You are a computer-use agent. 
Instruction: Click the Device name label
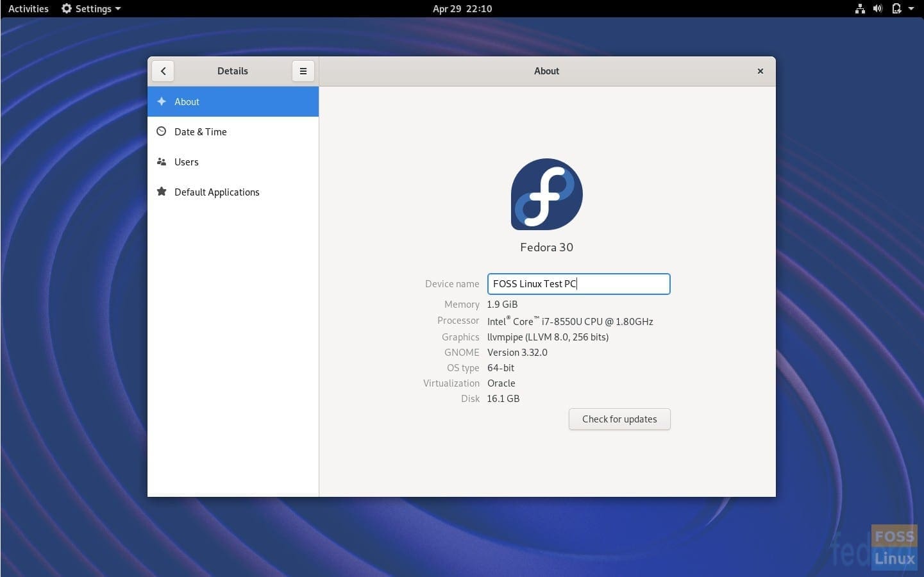[x=452, y=284]
